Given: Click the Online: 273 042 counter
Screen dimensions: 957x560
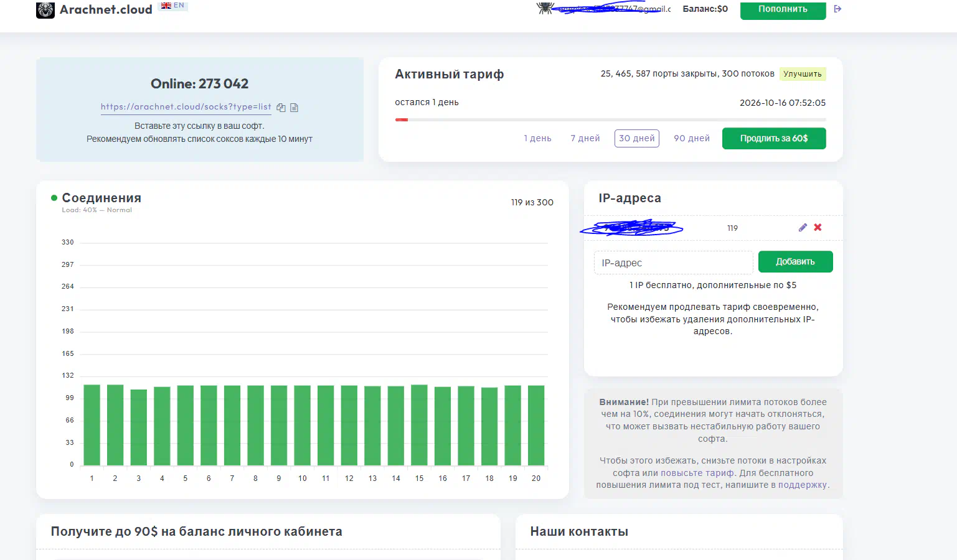Looking at the screenshot, I should coord(199,83).
